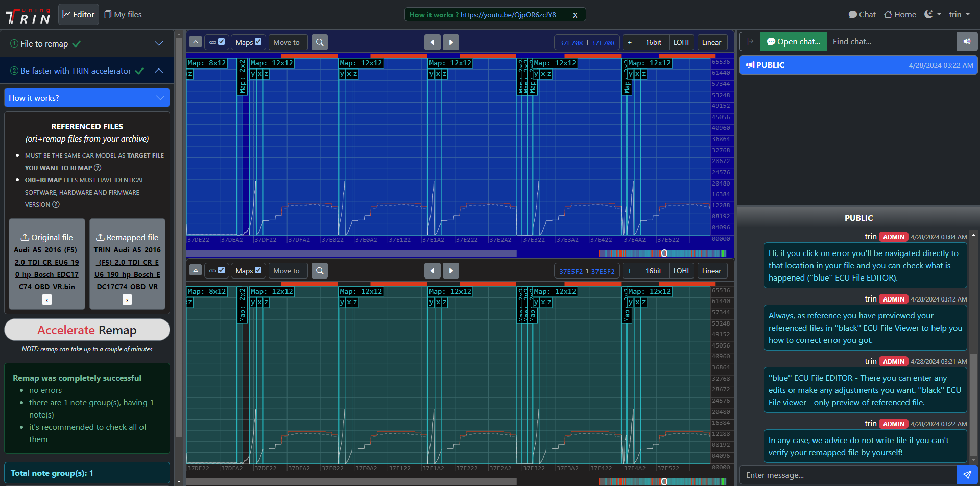The height and width of the screenshot is (486, 980).
Task: Open the How it works dropdown
Action: (87, 98)
